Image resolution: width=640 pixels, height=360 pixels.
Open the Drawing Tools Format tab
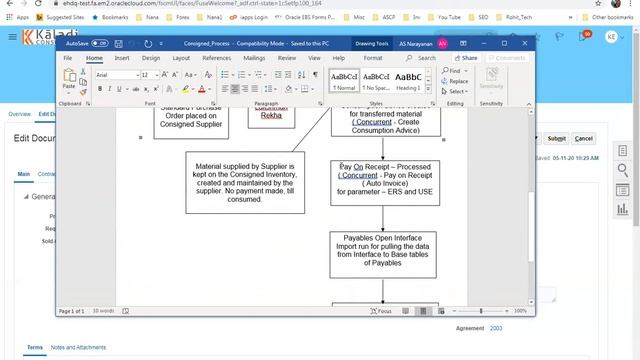click(373, 58)
